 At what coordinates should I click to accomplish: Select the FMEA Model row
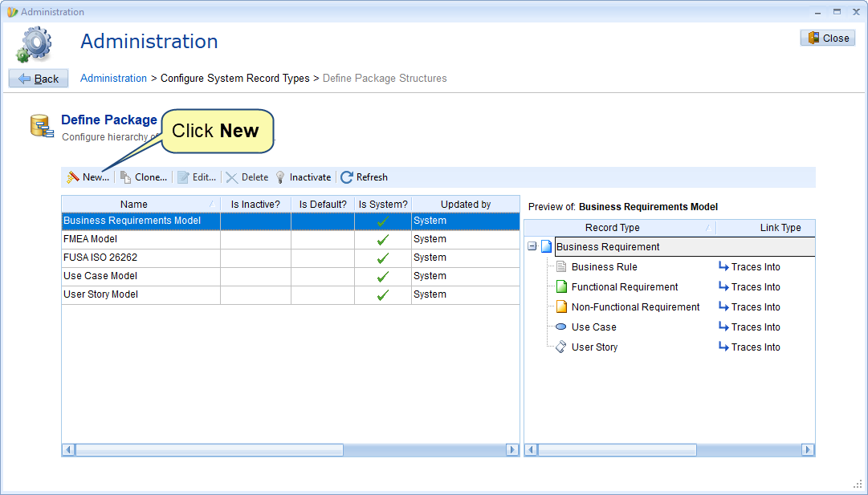click(x=291, y=239)
